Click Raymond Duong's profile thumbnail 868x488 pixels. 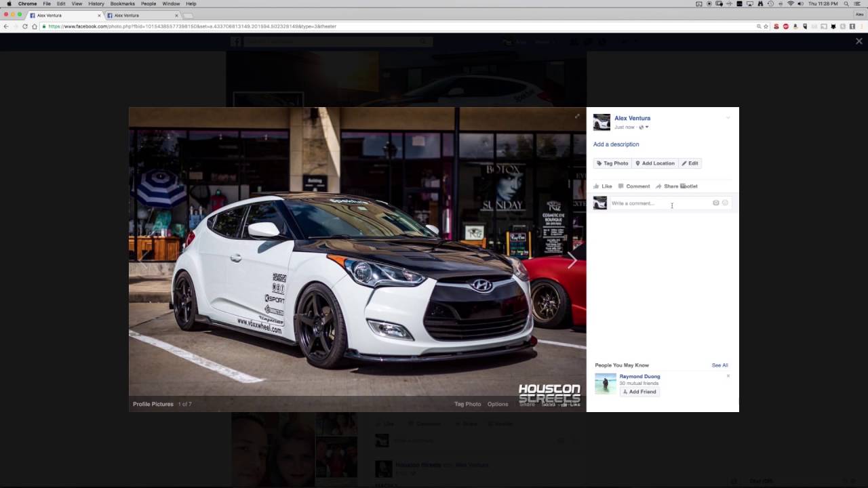click(606, 384)
